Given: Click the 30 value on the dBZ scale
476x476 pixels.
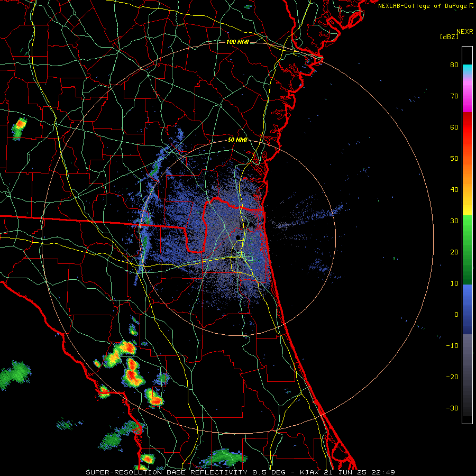Looking at the screenshot, I should [454, 221].
